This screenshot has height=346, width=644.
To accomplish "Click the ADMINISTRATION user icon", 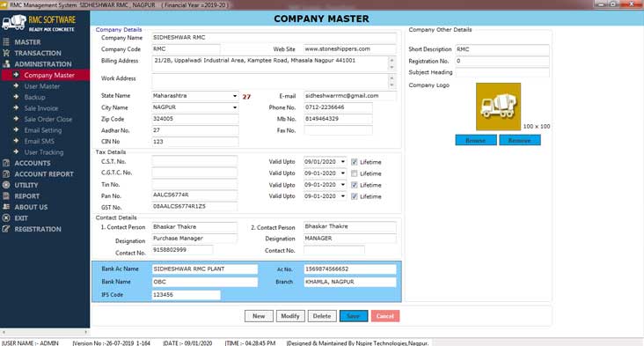I will coord(6,64).
